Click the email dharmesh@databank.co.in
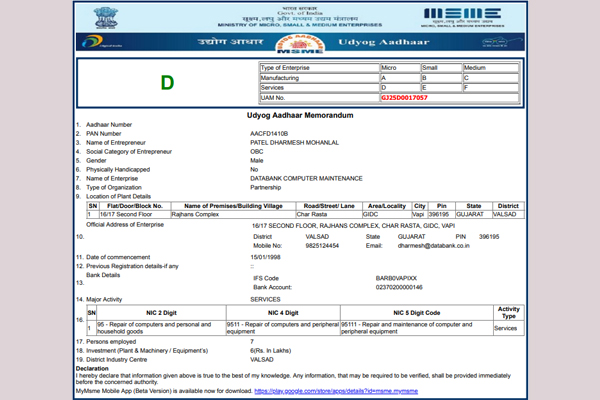 click(x=434, y=246)
